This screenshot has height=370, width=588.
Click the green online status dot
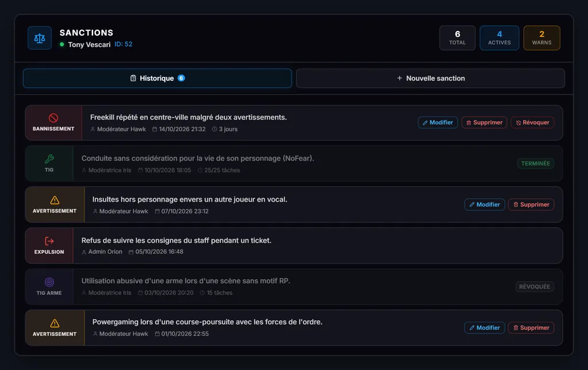click(62, 44)
